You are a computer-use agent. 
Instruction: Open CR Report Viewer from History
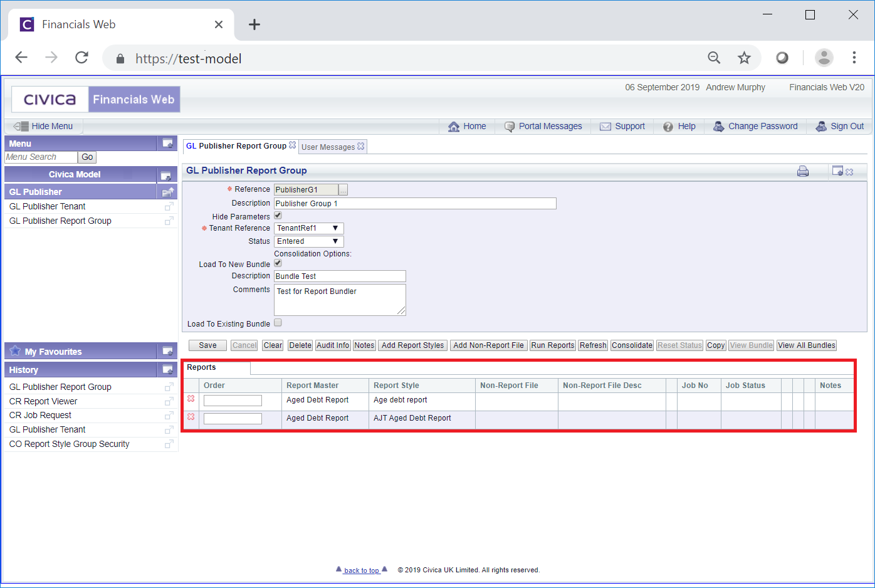[x=43, y=401]
